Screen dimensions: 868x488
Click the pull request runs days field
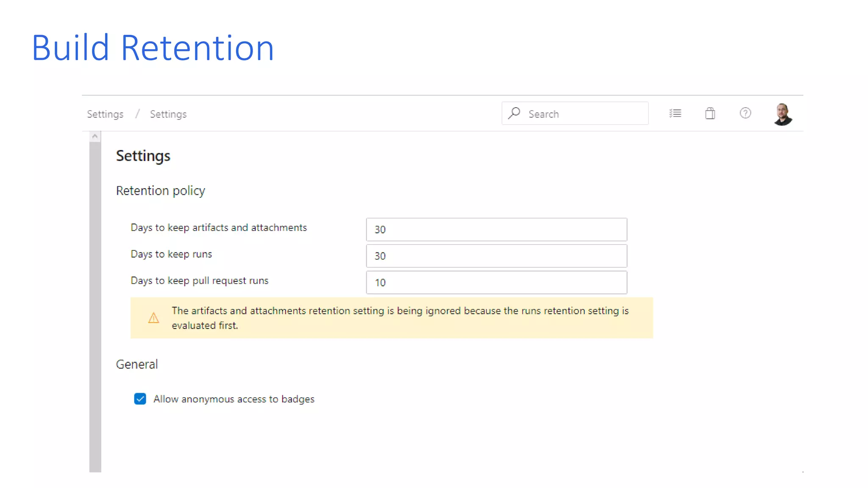(496, 283)
